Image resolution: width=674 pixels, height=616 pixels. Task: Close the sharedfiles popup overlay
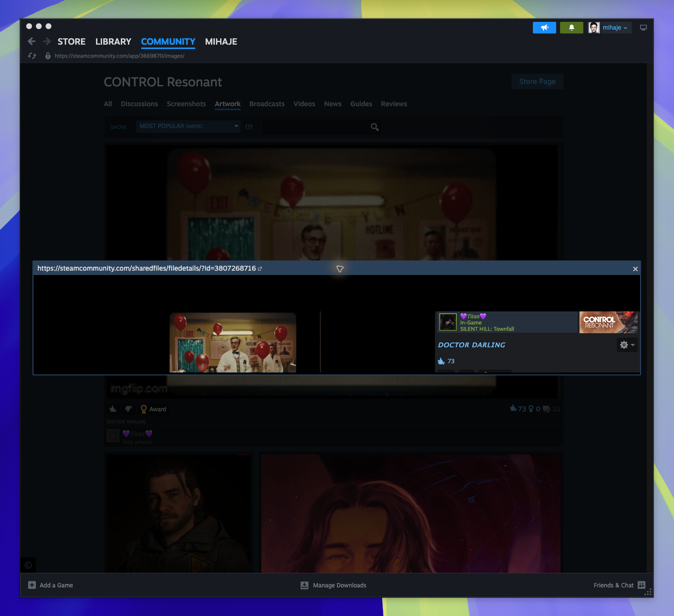(x=635, y=269)
